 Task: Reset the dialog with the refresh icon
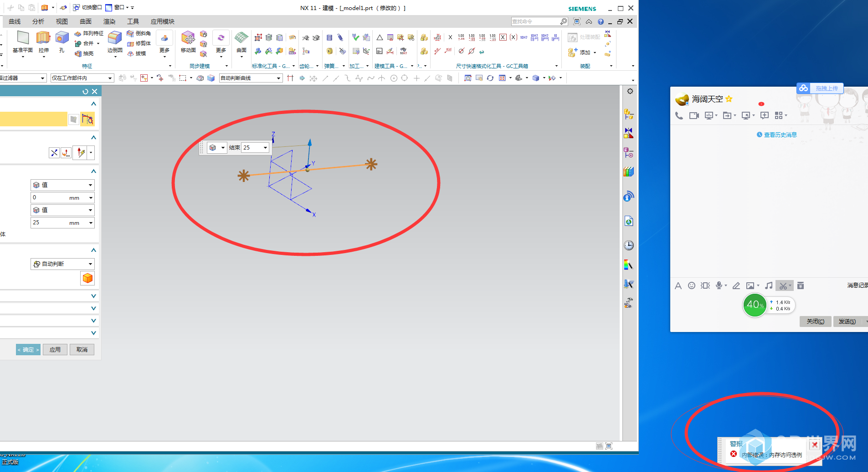click(x=85, y=92)
